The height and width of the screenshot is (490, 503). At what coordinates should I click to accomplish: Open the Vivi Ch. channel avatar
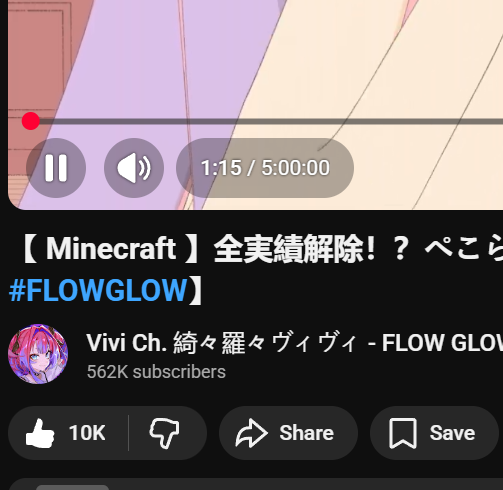click(x=38, y=354)
